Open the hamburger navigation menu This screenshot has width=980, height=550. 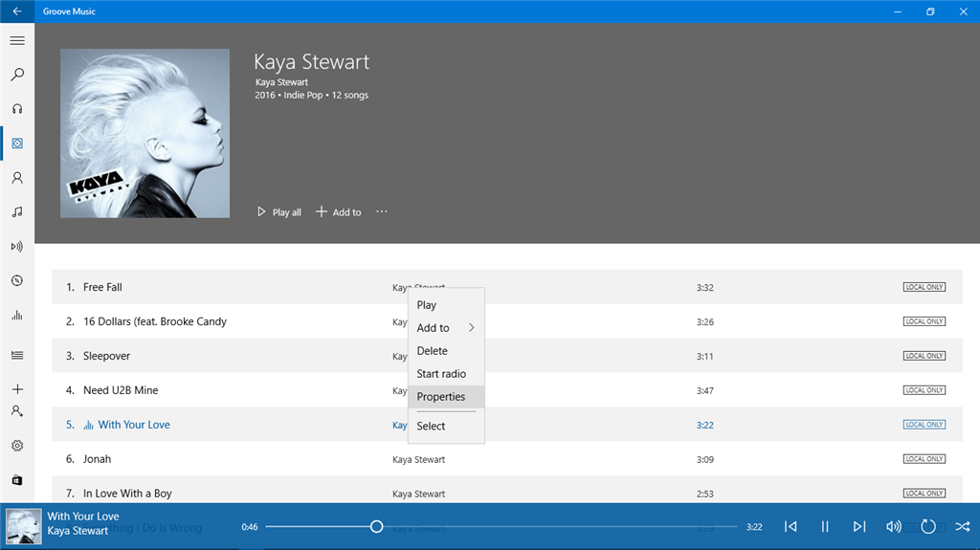click(x=17, y=40)
